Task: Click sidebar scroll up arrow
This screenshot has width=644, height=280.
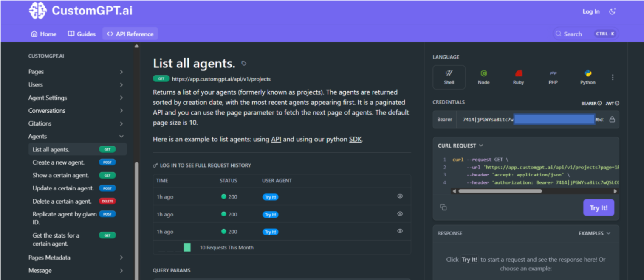Action: tap(136, 46)
